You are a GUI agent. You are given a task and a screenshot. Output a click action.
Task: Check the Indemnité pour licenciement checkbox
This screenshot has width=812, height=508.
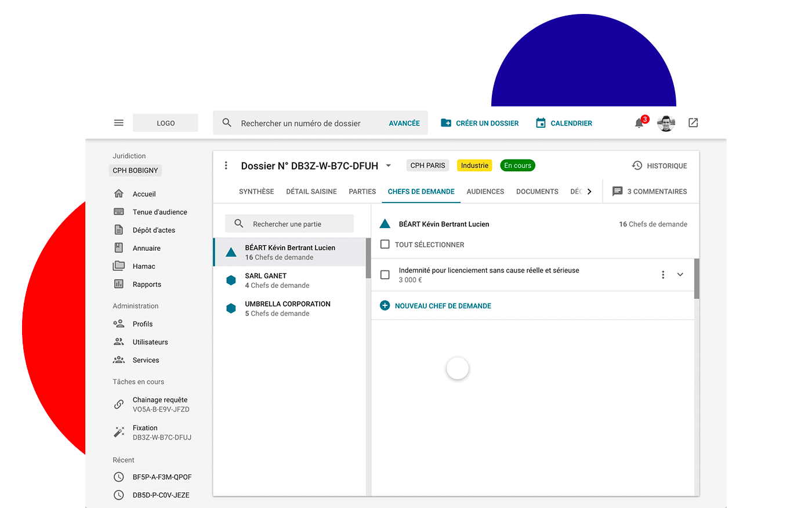point(385,275)
